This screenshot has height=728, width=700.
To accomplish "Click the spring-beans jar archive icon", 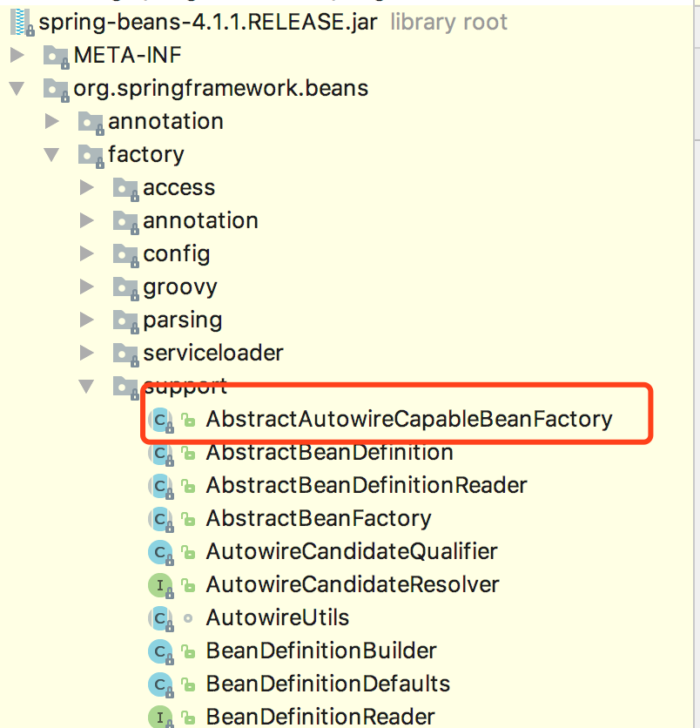I will tap(22, 23).
